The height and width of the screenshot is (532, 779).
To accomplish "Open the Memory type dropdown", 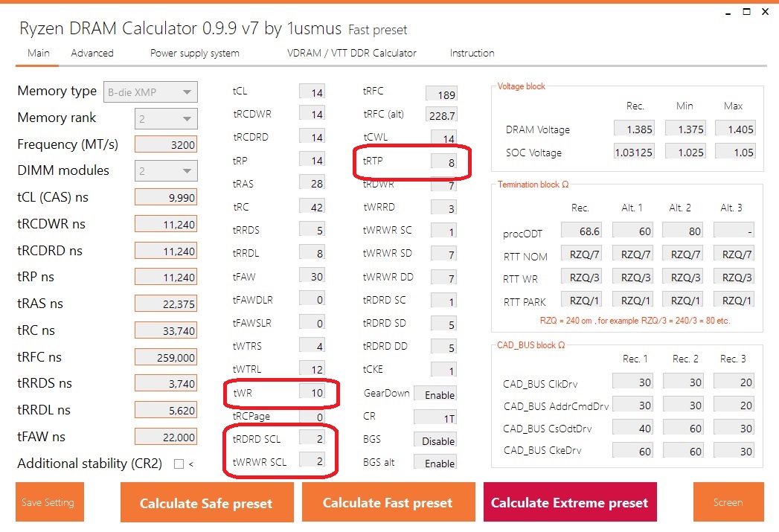I will 150,92.
